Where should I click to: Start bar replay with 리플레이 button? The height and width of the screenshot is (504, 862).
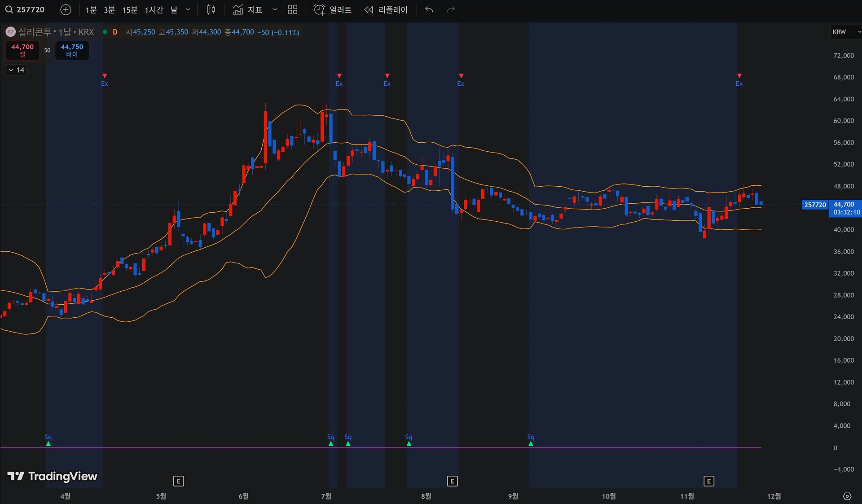click(x=386, y=9)
